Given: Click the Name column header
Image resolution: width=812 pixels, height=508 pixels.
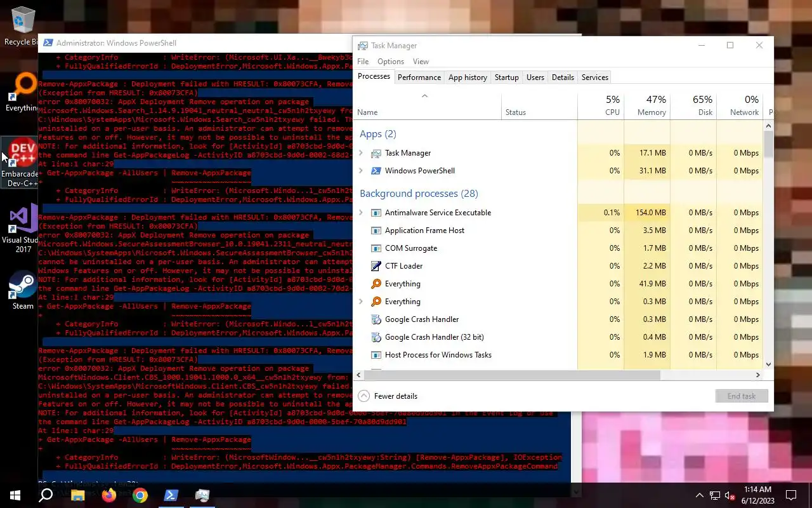Looking at the screenshot, I should [427, 106].
